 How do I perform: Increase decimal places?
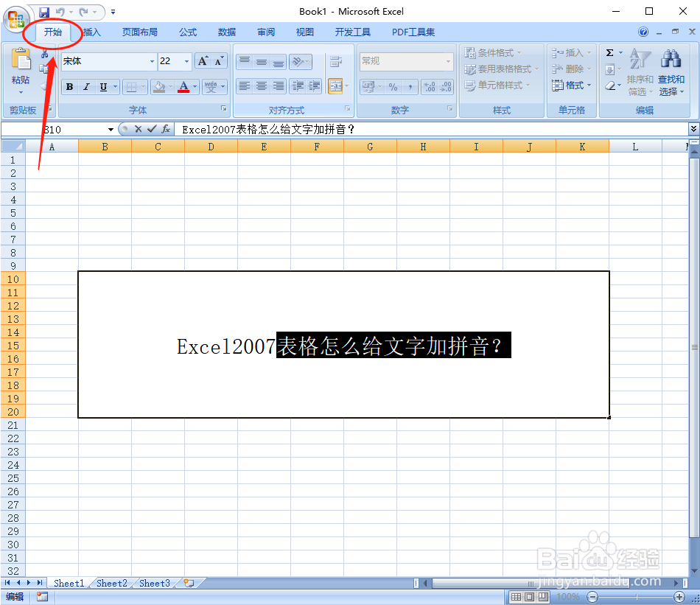pyautogui.click(x=429, y=87)
